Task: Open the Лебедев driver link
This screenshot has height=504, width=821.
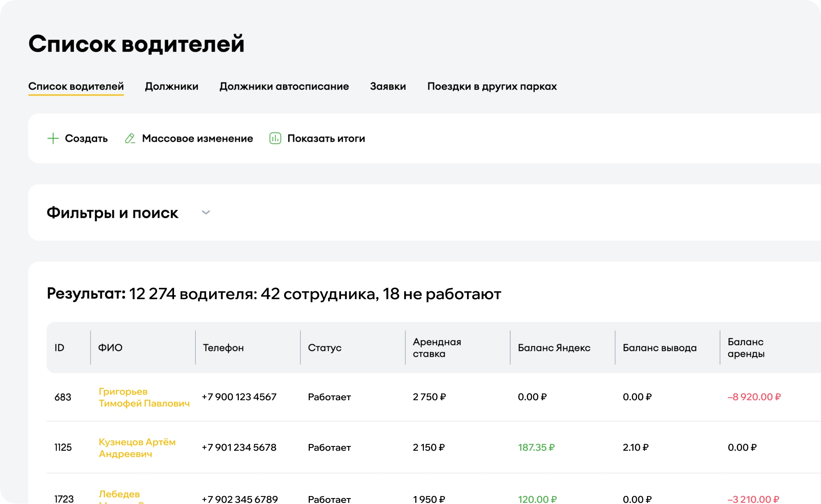Action: pyautogui.click(x=119, y=494)
